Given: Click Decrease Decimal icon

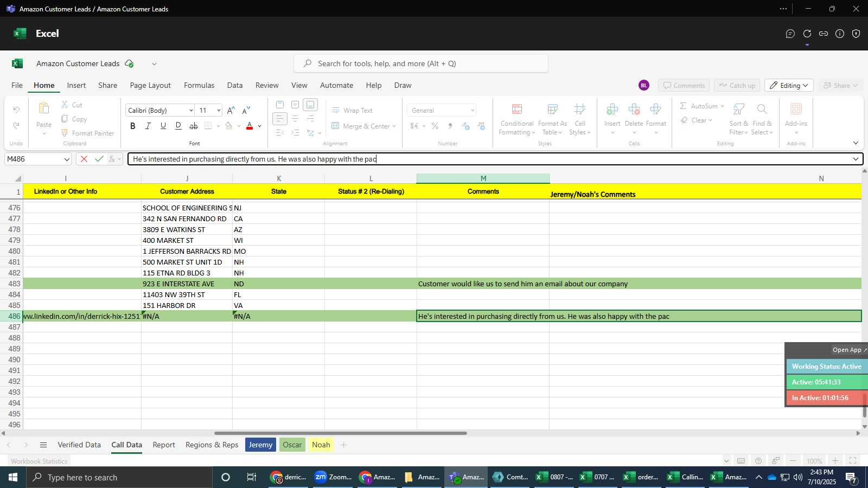Looking at the screenshot, I should (x=481, y=126).
